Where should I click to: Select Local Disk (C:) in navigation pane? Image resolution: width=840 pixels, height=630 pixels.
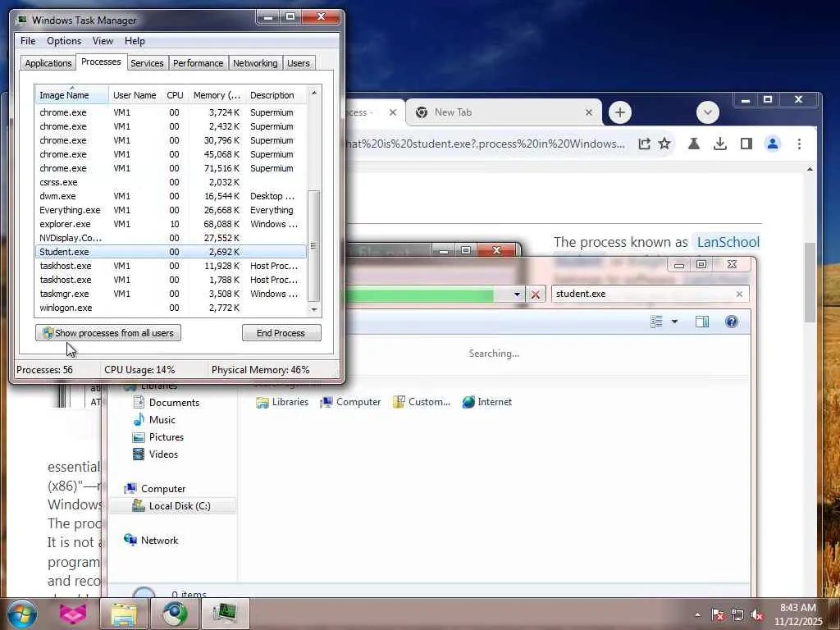coord(171,505)
